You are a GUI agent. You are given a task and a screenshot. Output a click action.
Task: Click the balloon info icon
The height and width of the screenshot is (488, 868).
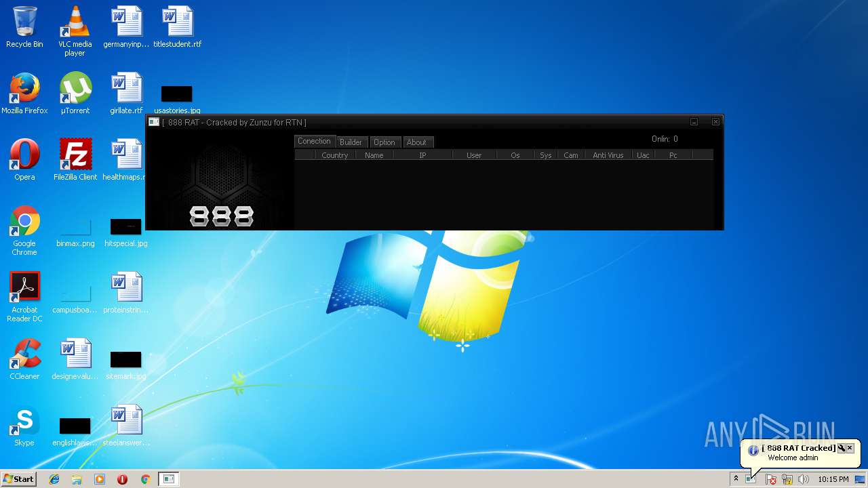click(753, 451)
